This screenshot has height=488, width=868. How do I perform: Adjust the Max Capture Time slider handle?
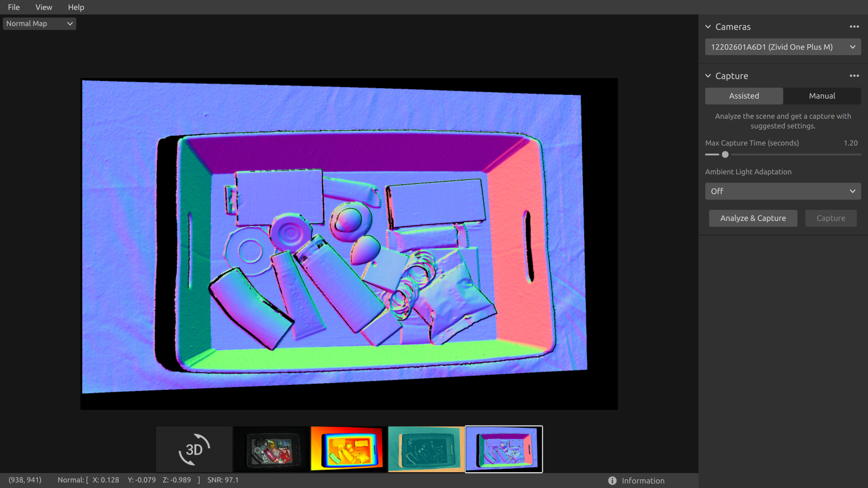pos(725,155)
